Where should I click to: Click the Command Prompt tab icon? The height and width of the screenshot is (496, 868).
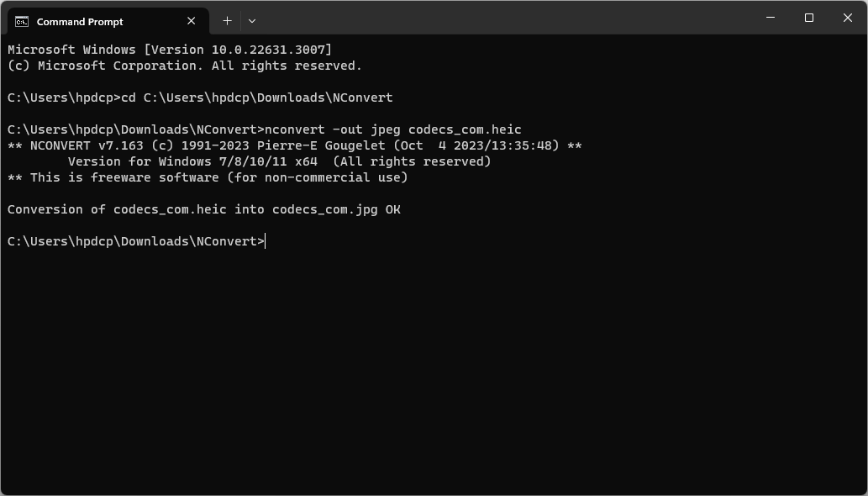(22, 21)
